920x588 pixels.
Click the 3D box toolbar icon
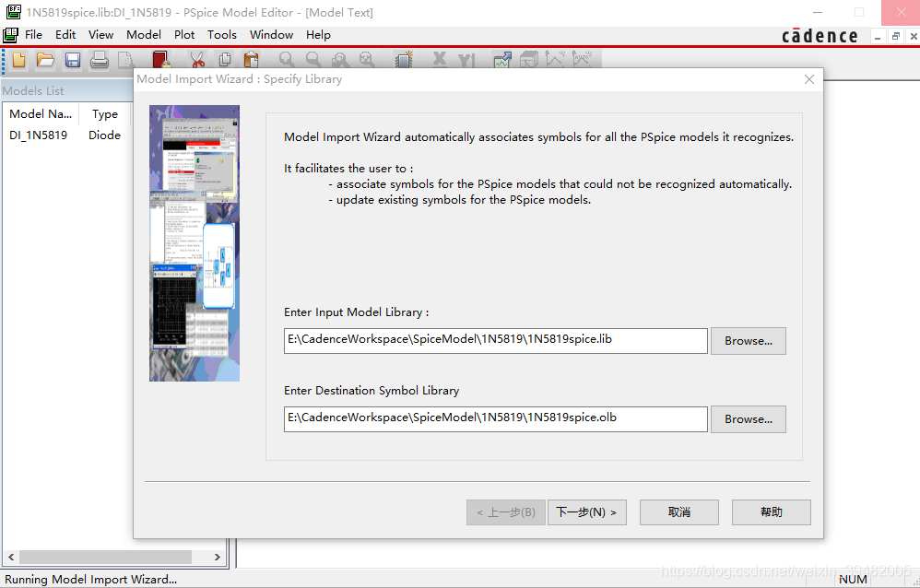pyautogui.click(x=528, y=60)
